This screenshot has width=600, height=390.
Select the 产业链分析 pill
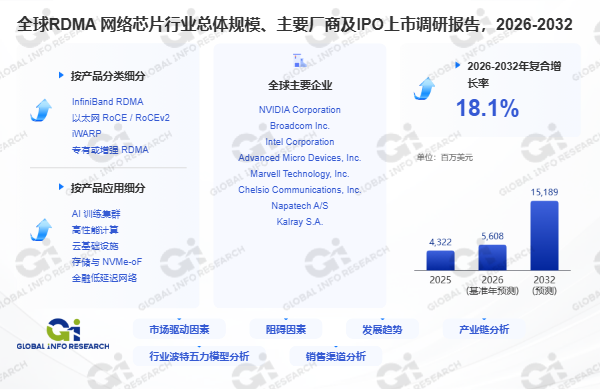(484, 329)
